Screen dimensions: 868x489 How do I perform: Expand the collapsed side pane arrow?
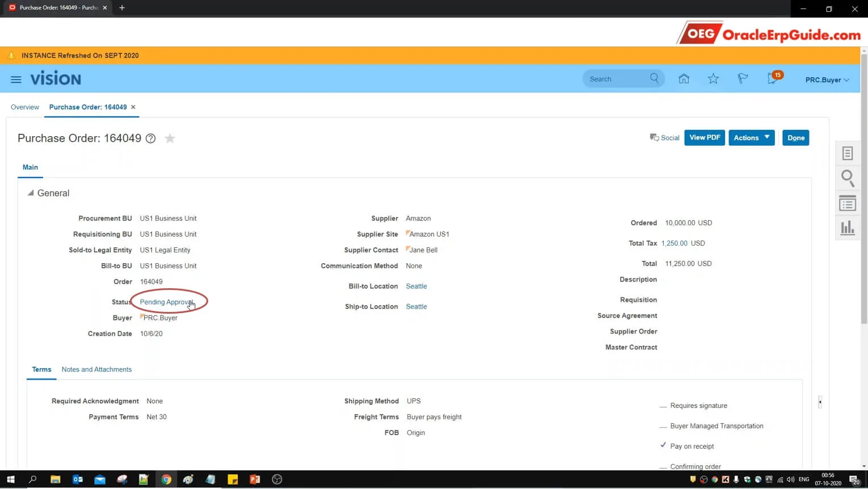point(820,402)
